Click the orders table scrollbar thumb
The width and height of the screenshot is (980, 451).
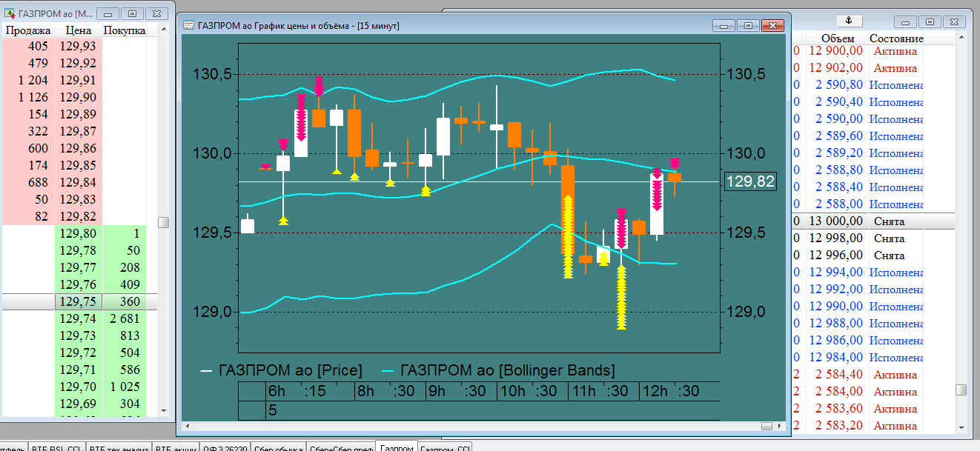point(961,390)
